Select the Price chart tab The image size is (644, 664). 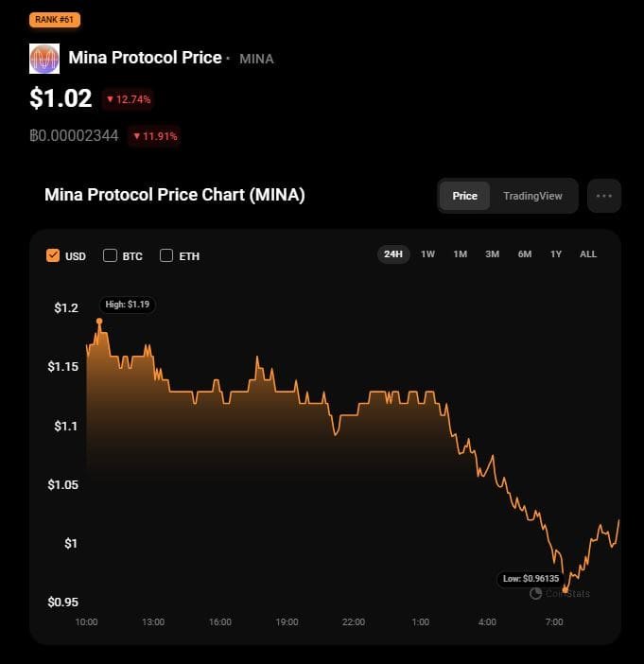464,196
